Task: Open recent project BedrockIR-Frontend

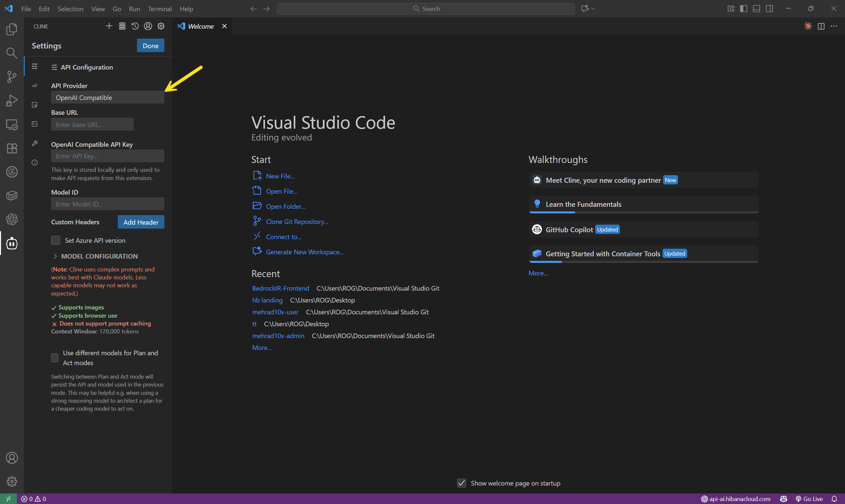Action: click(280, 288)
